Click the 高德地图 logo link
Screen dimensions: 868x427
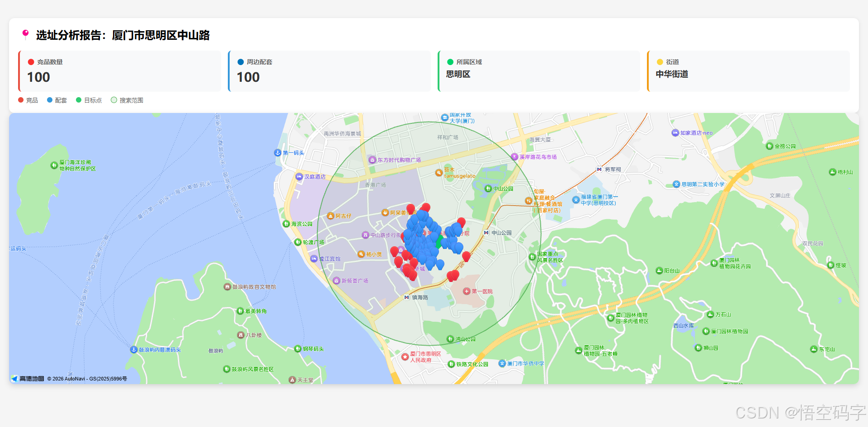(x=28, y=379)
